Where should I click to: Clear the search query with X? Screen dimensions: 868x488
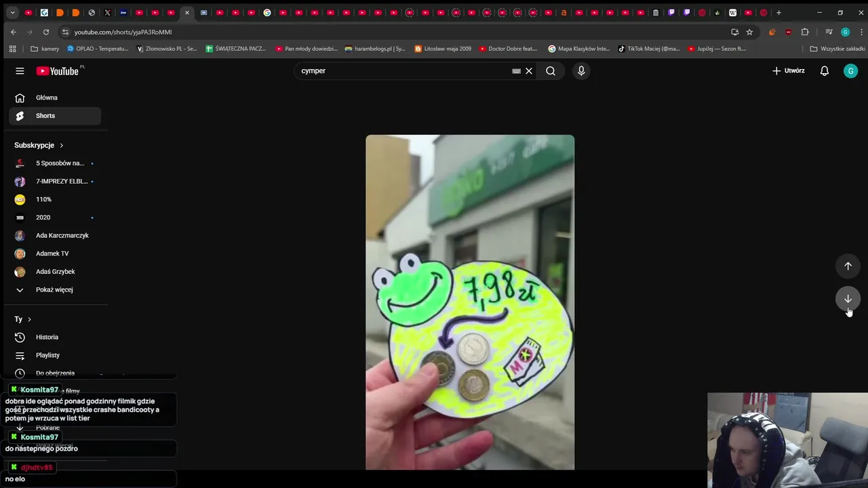tap(529, 70)
